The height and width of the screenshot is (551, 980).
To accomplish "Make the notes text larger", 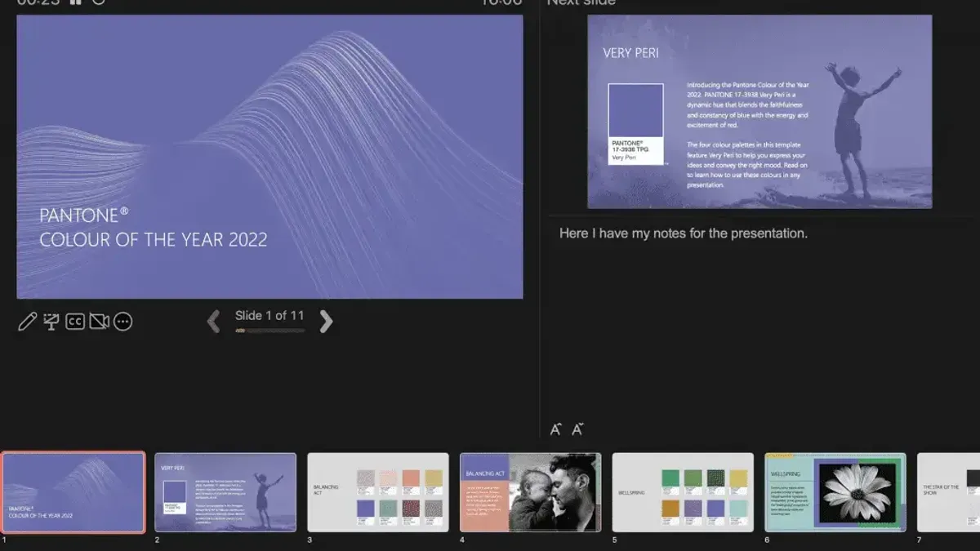I will (x=556, y=429).
